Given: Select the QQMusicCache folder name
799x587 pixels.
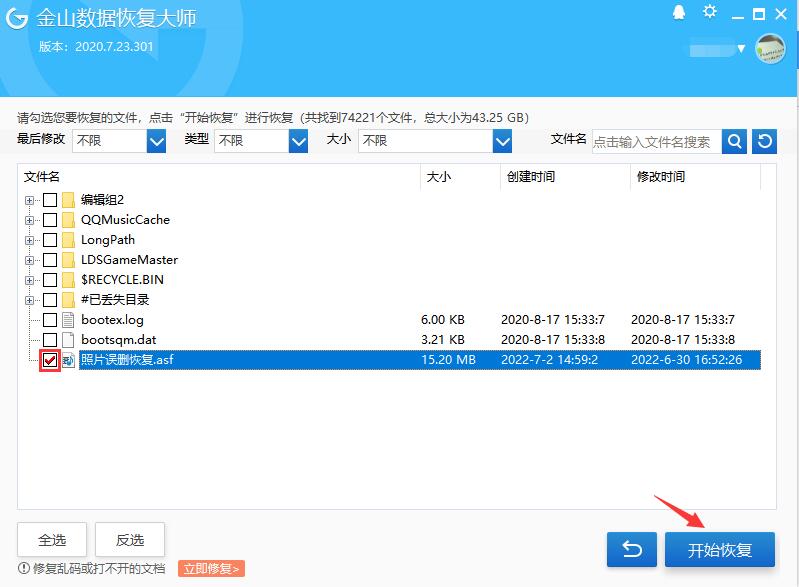Looking at the screenshot, I should (125, 220).
